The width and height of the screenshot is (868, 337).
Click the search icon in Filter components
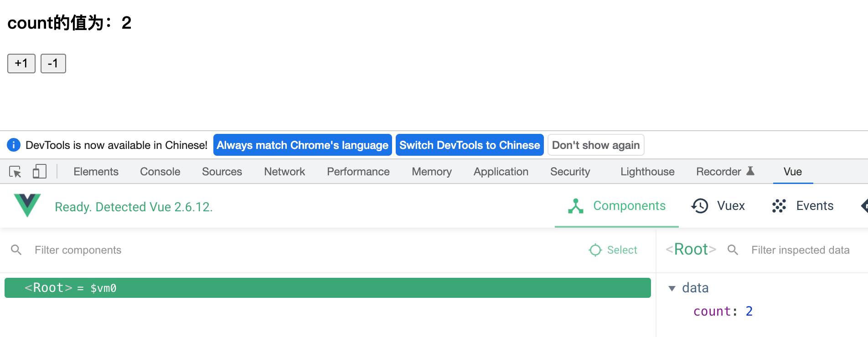coord(16,250)
